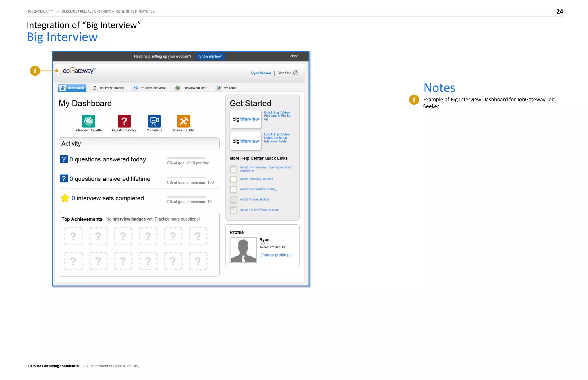Open the Answer Builder orange icon
The width and height of the screenshot is (588, 380).
point(183,121)
